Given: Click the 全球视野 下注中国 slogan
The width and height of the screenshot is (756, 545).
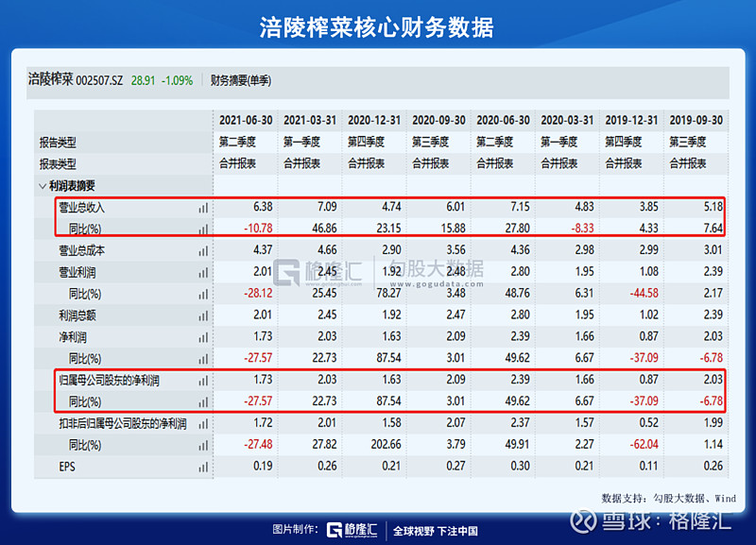Looking at the screenshot, I should click(x=436, y=531).
